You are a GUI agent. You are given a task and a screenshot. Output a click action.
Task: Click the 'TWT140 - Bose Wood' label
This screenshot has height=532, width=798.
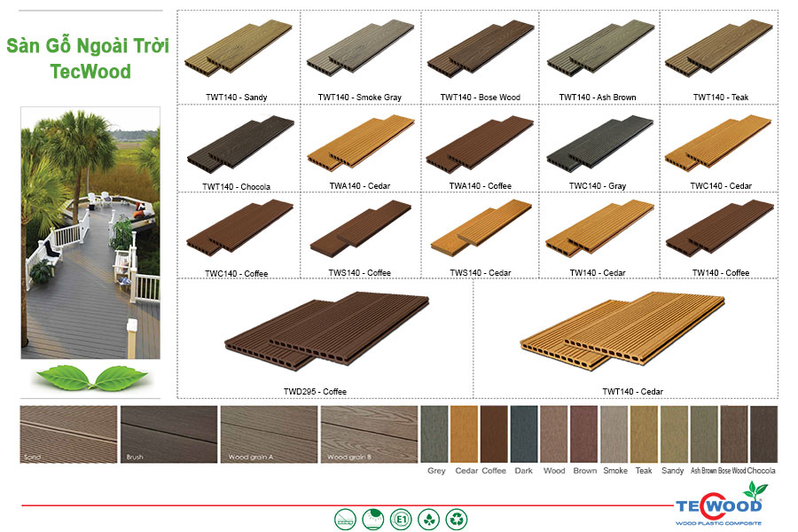tap(481, 97)
